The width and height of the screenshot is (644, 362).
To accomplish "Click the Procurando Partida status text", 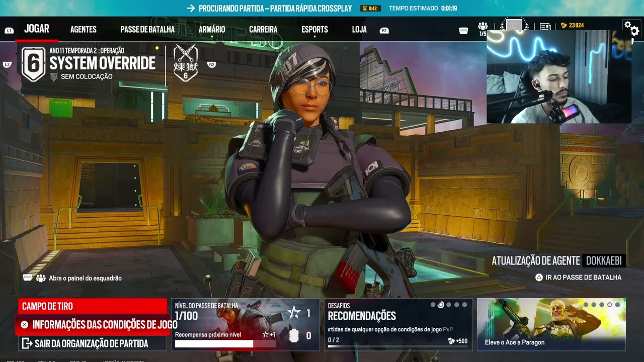I will click(275, 8).
